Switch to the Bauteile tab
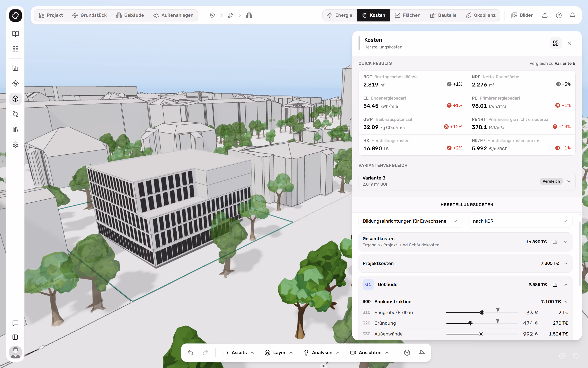 [x=443, y=15]
